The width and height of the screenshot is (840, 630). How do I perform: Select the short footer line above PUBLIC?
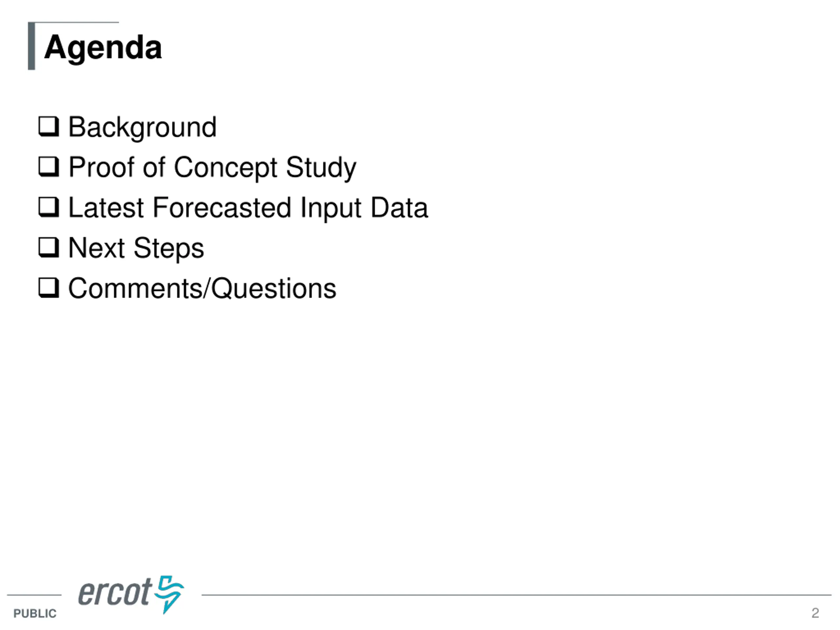point(34,595)
